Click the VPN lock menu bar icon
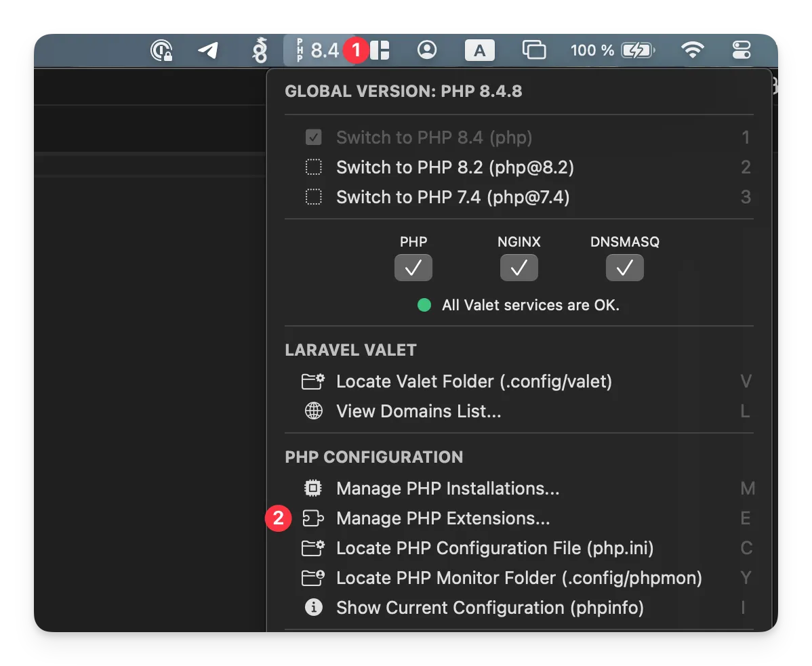Screen dimensions: 812x666 click(161, 51)
